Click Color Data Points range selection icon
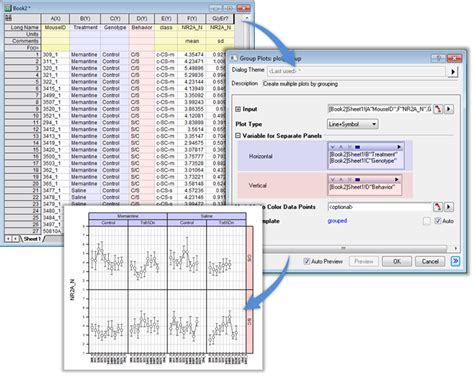This screenshot has width=474, height=376. tap(438, 207)
